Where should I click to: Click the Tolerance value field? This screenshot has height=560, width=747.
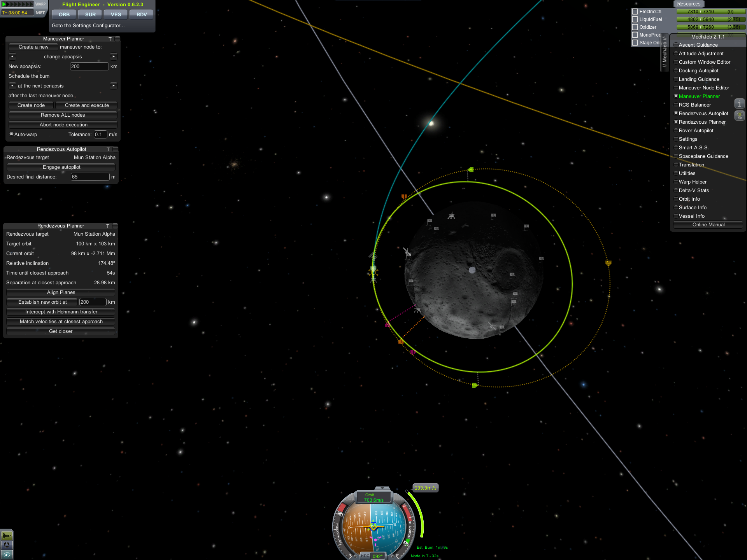(x=100, y=135)
